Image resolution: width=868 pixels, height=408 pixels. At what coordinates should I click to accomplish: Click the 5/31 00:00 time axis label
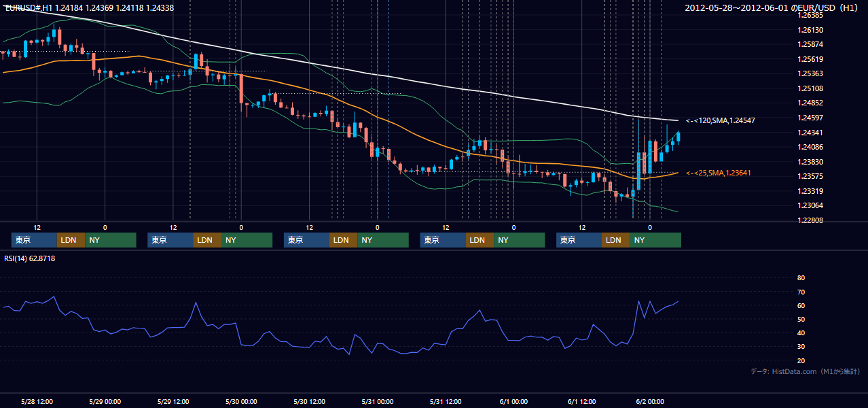pyautogui.click(x=377, y=401)
